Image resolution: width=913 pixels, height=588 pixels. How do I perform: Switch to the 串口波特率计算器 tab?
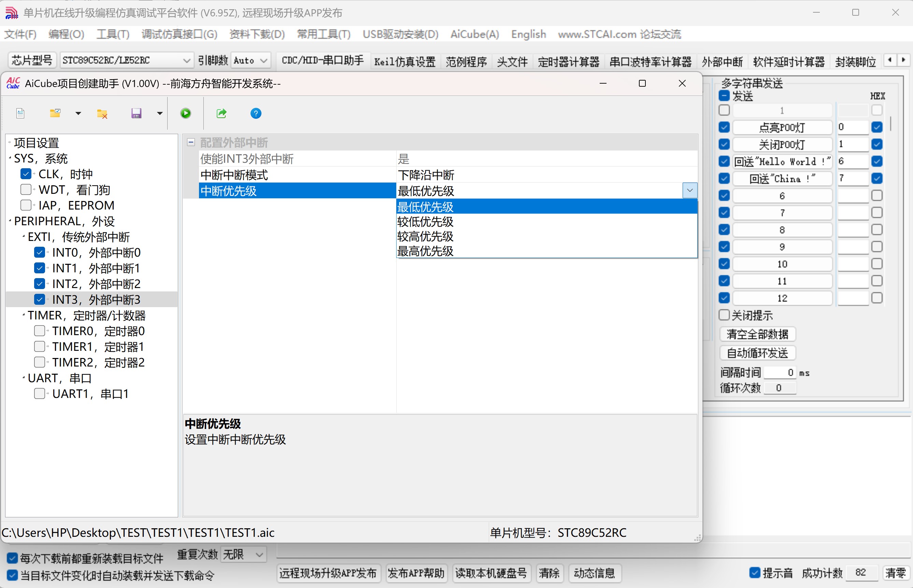[x=650, y=61]
